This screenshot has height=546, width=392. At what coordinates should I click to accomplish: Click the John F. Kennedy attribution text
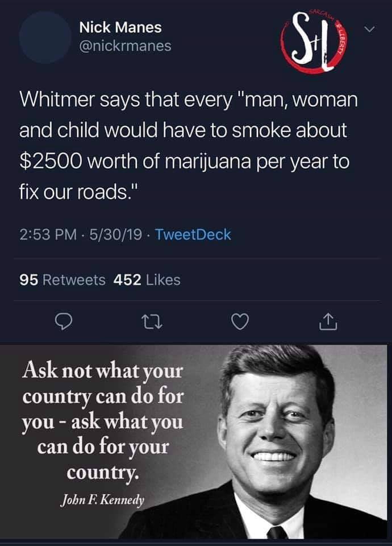[x=102, y=500]
